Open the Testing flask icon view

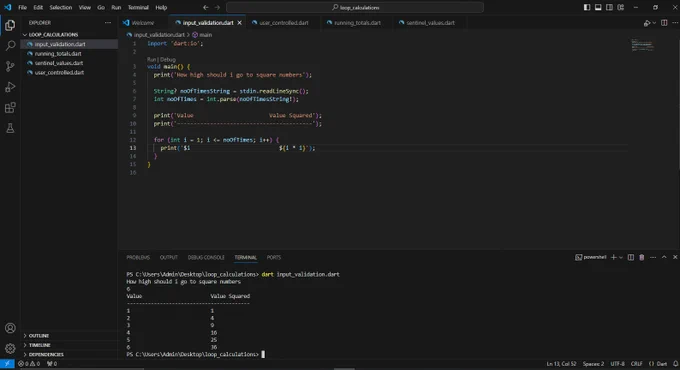[x=10, y=128]
